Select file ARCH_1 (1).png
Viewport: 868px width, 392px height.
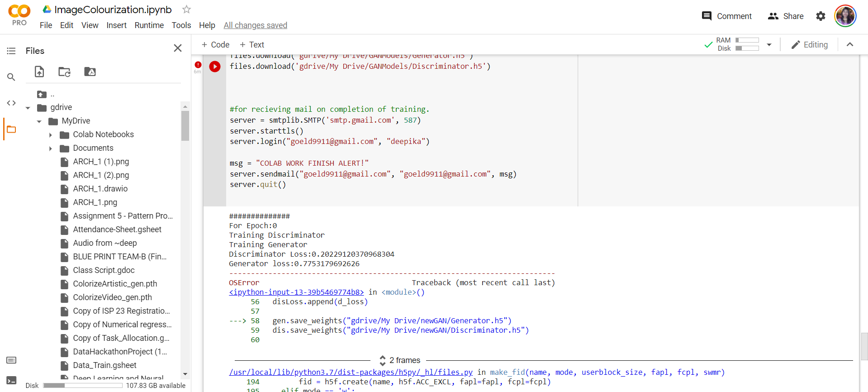[101, 162]
